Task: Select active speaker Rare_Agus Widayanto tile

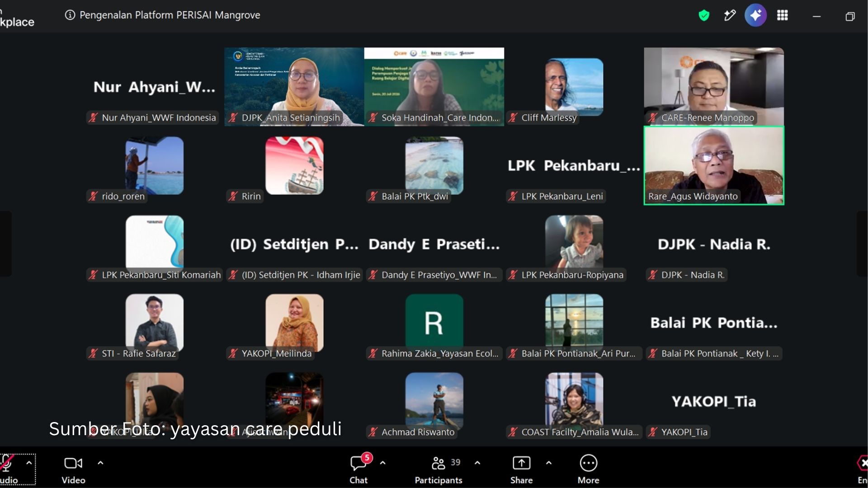Action: pyautogui.click(x=714, y=165)
